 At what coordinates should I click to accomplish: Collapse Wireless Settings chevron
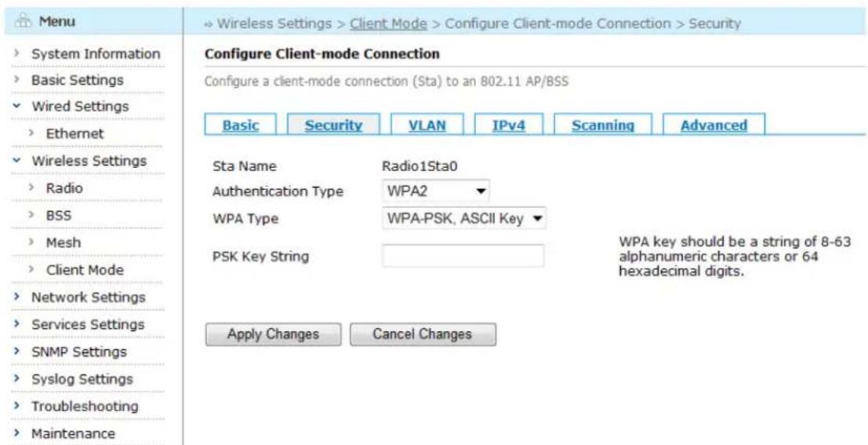[x=18, y=161]
